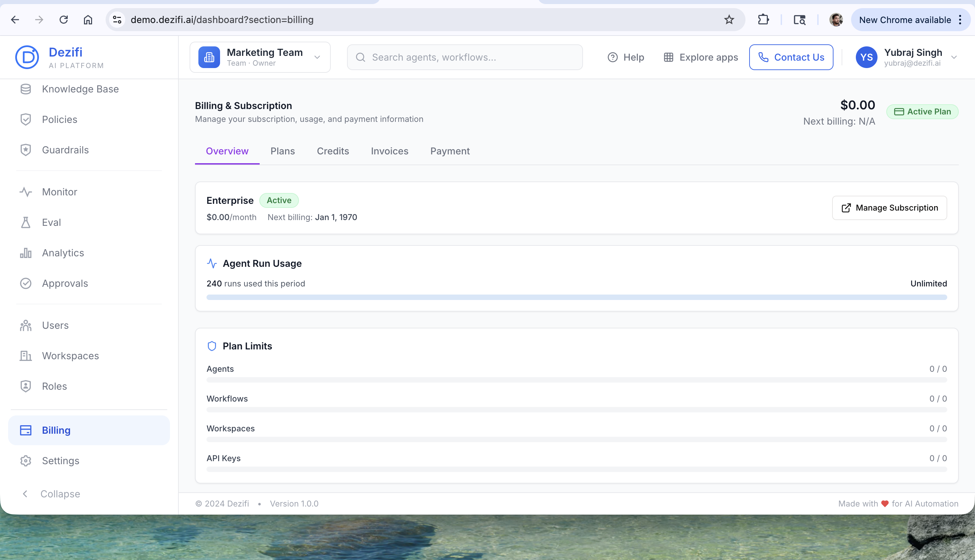Click the site information icon in address bar
Screen dimensions: 975x560
pos(117,20)
